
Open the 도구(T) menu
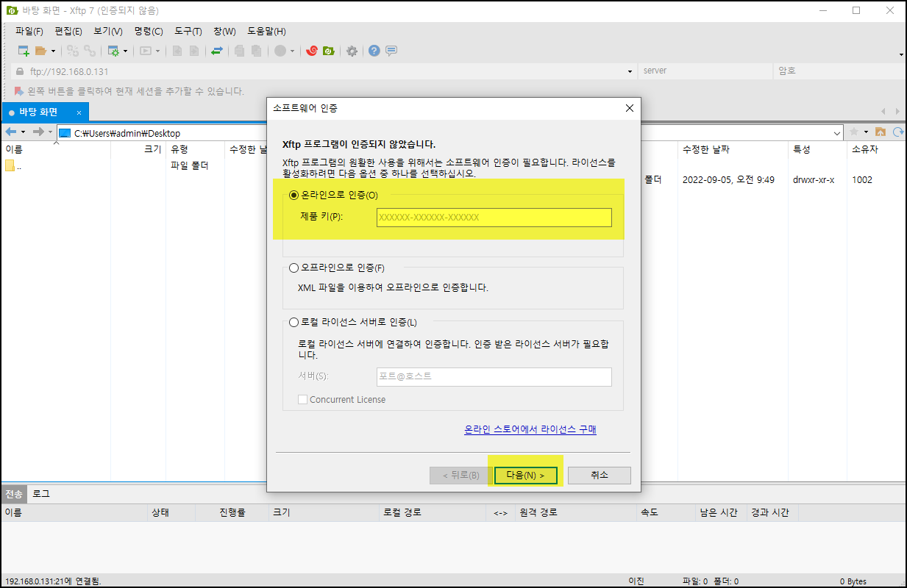click(188, 32)
